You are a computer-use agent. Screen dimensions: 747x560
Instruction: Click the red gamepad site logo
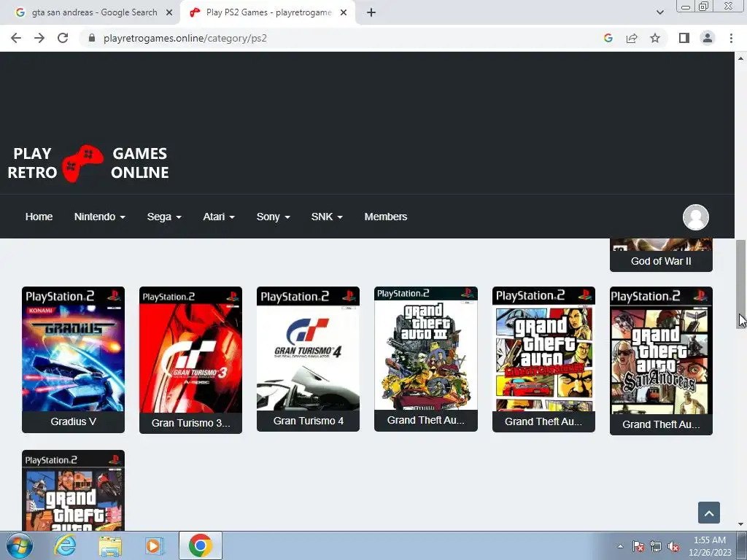click(x=83, y=163)
